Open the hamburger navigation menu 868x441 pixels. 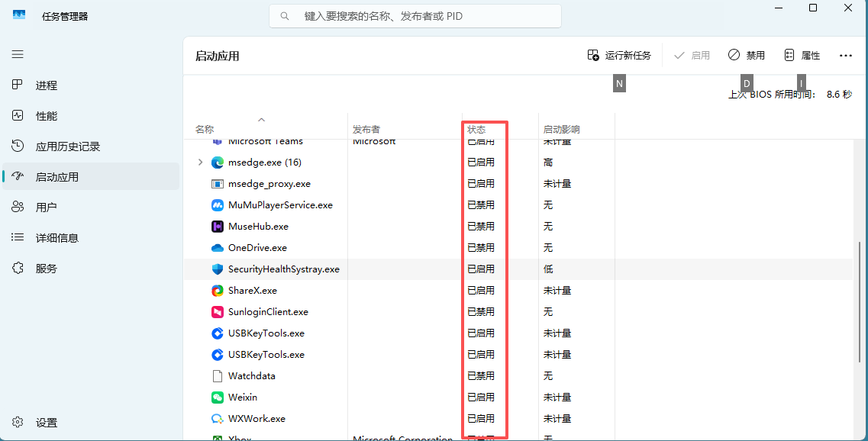18,54
